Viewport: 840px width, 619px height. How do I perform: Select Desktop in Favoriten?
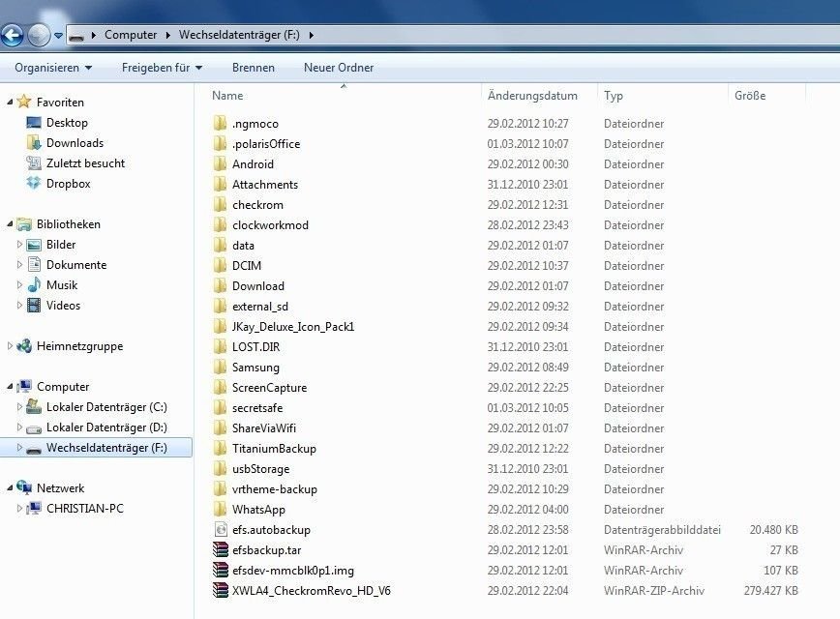(x=67, y=123)
